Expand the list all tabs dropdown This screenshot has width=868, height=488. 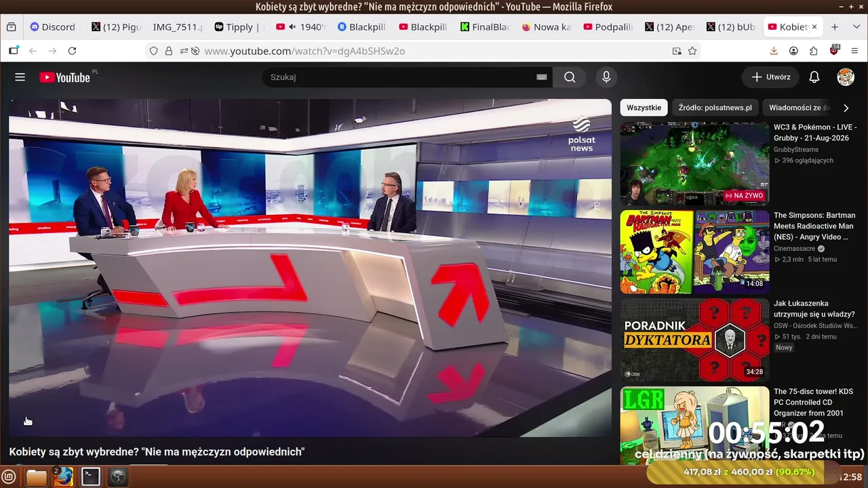[x=856, y=27]
